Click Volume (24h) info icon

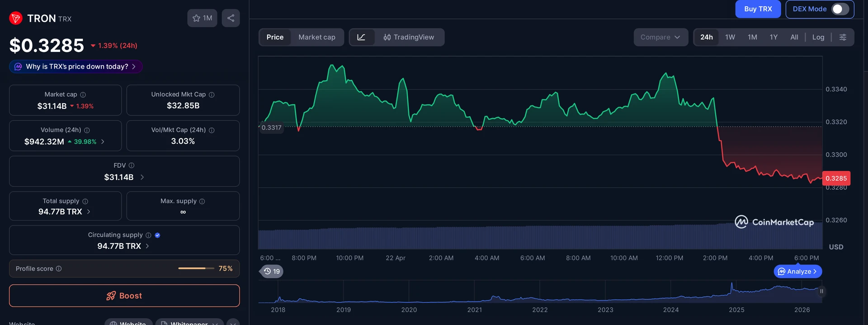tap(87, 130)
